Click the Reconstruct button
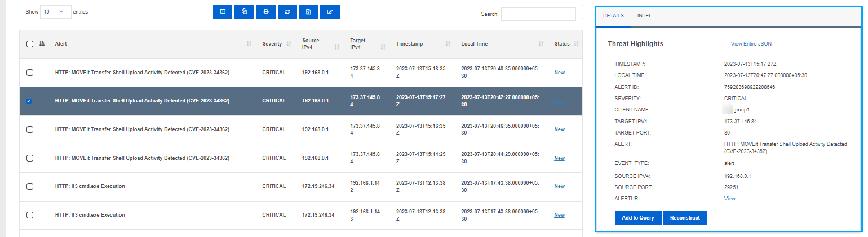Screen dimensions: 868x237 685,218
